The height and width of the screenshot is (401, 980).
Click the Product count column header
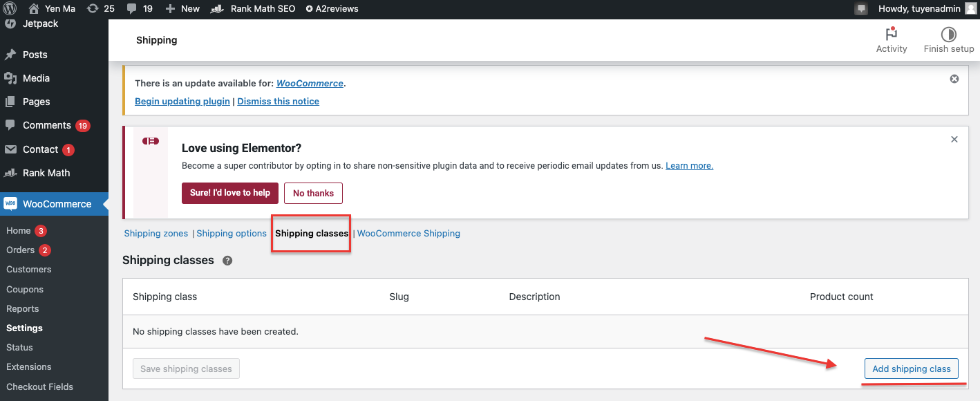pos(842,297)
